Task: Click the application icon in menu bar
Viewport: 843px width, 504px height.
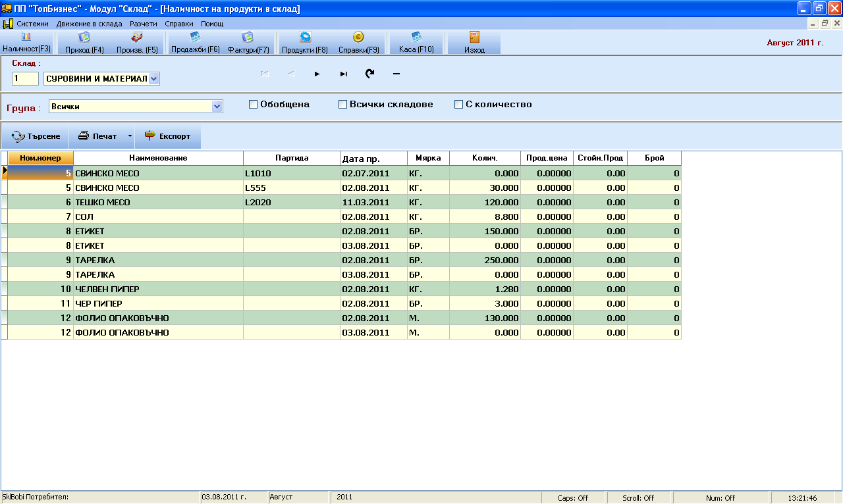Action: 7,24
